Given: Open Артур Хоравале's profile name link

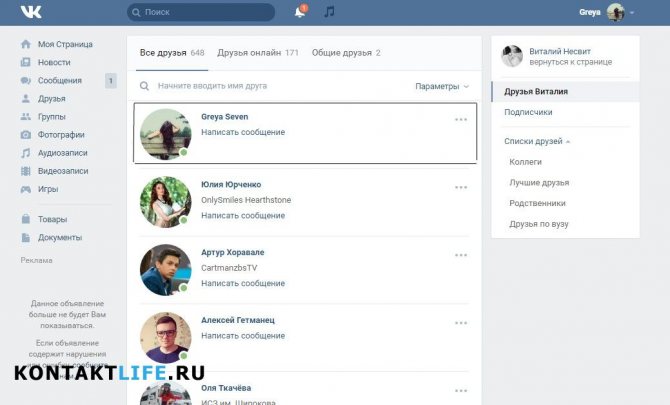Looking at the screenshot, I should pyautogui.click(x=232, y=252).
